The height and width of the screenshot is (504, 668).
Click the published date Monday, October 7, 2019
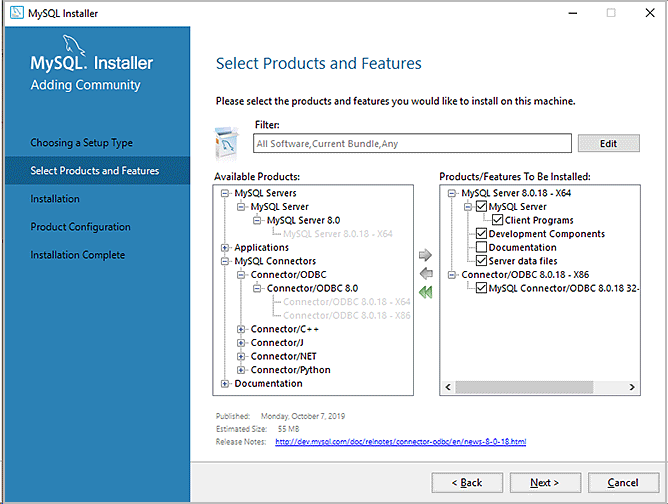(303, 416)
